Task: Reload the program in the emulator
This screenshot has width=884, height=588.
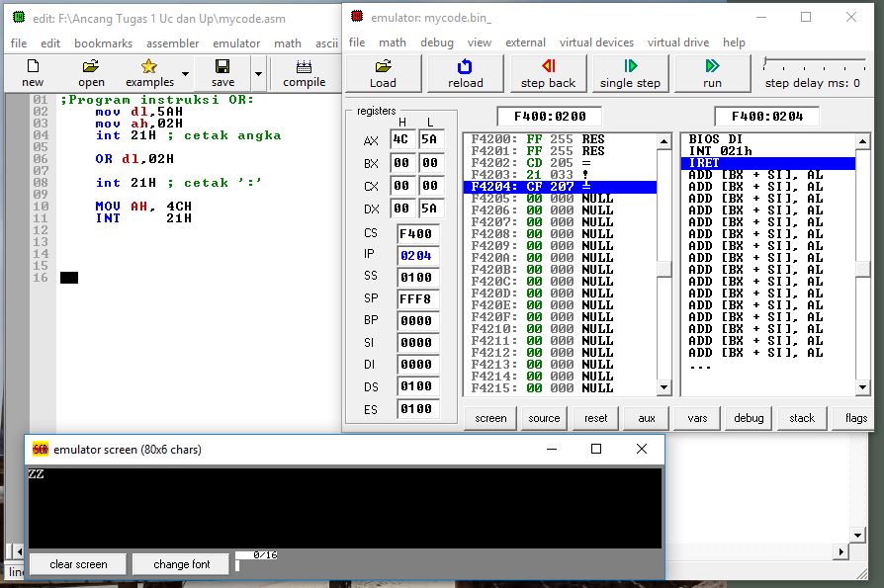Action: [465, 73]
